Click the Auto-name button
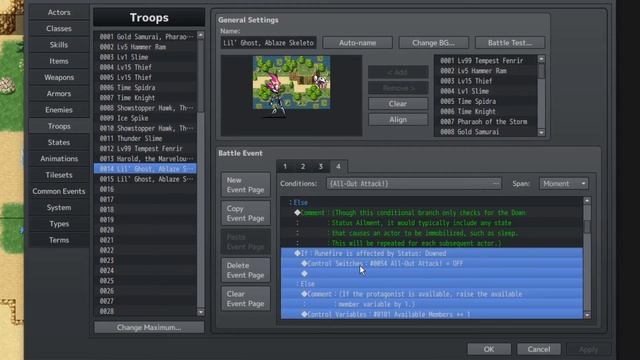The height and width of the screenshot is (360, 640). pos(358,43)
